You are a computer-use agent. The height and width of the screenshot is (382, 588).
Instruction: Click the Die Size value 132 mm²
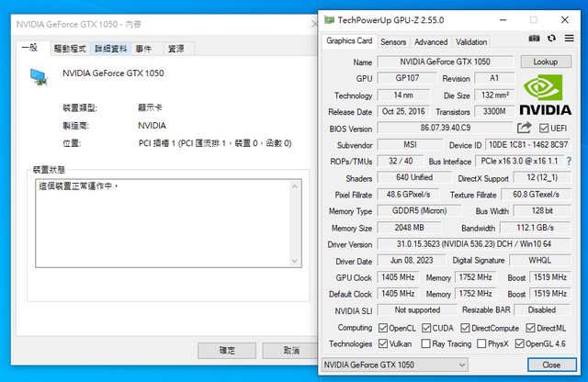494,95
